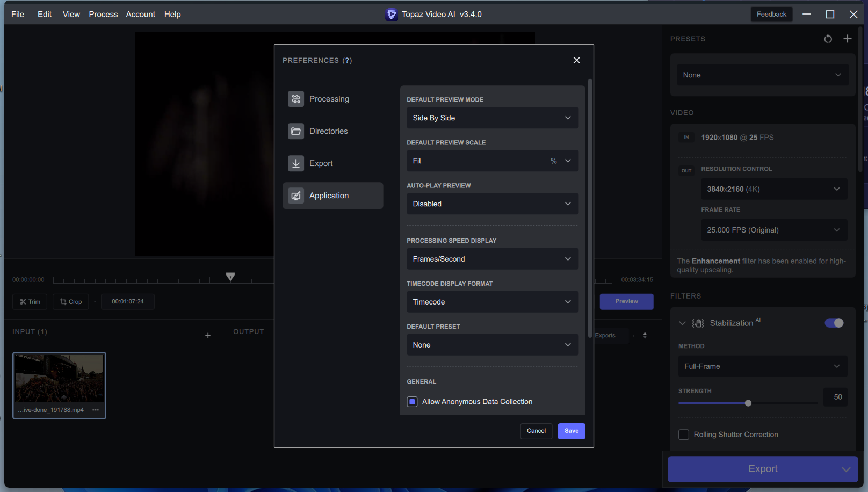Open the stabilization Method Full-Frame dropdown
The width and height of the screenshot is (868, 492).
pyautogui.click(x=763, y=366)
